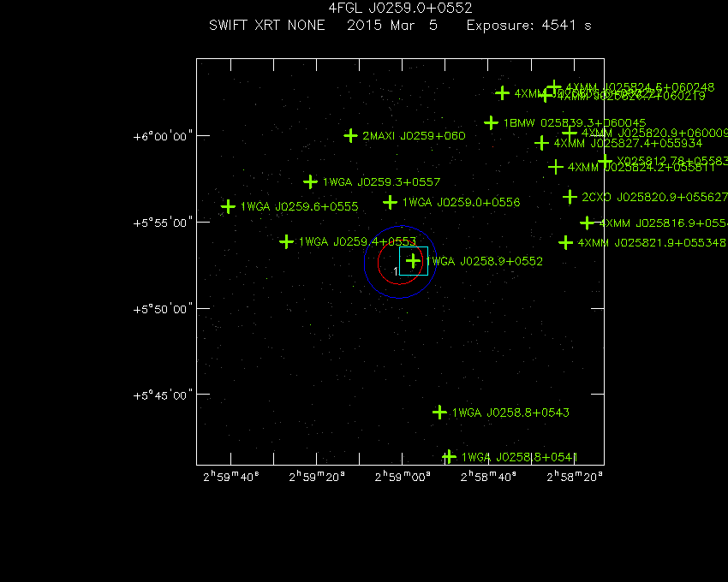
Task: Click the +5°55'00" declination label
Action: [163, 223]
